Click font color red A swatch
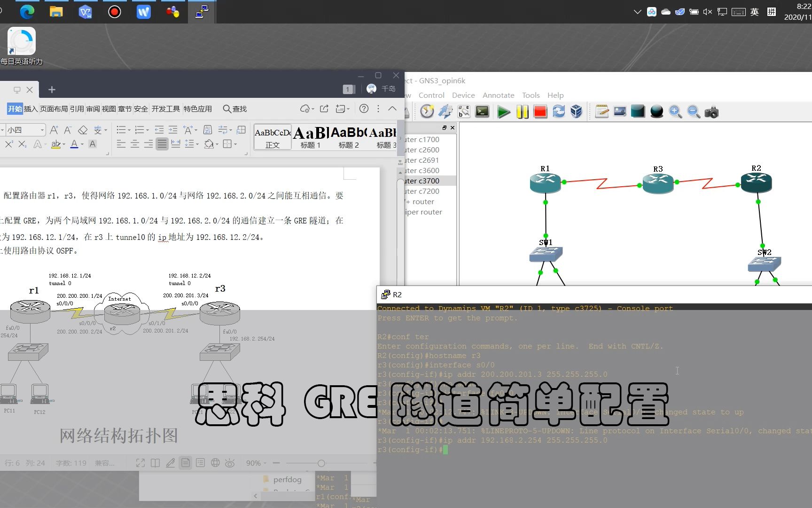The width and height of the screenshot is (812, 508). [74, 144]
